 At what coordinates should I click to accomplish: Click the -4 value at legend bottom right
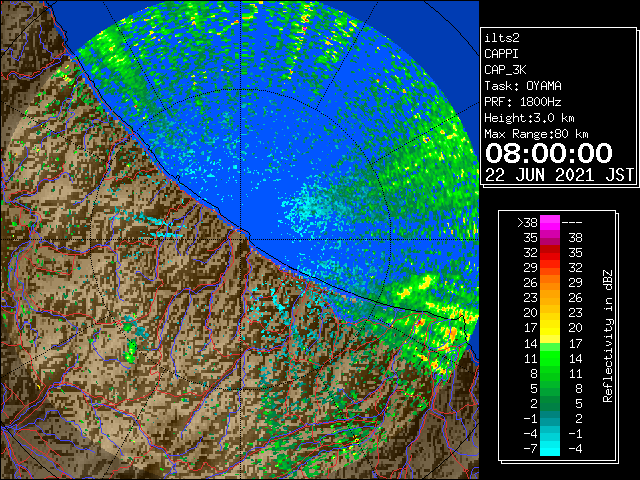click(x=575, y=449)
